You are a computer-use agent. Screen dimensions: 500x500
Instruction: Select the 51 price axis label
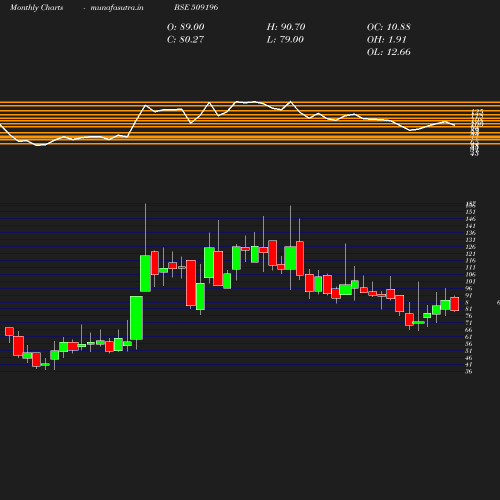pyautogui.click(x=469, y=351)
